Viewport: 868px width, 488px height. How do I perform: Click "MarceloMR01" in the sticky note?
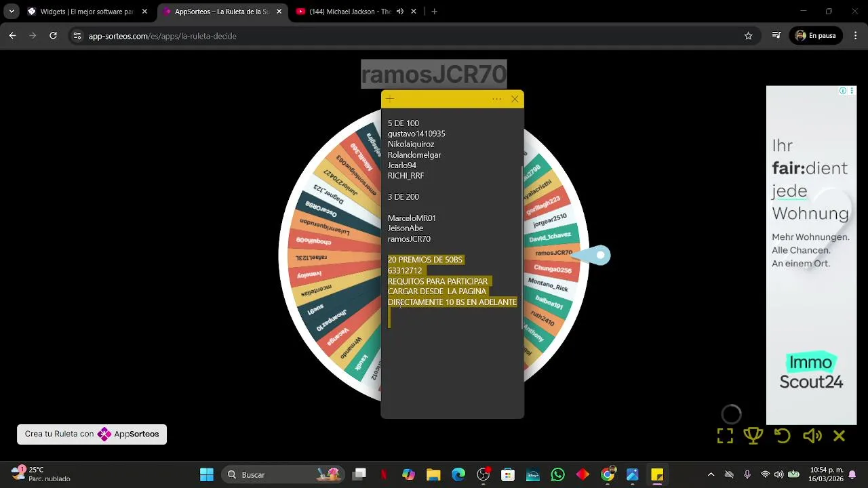pos(412,218)
